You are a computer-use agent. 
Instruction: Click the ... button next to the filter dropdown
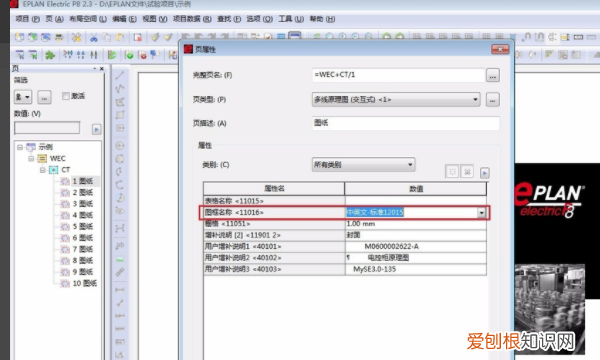point(44,97)
